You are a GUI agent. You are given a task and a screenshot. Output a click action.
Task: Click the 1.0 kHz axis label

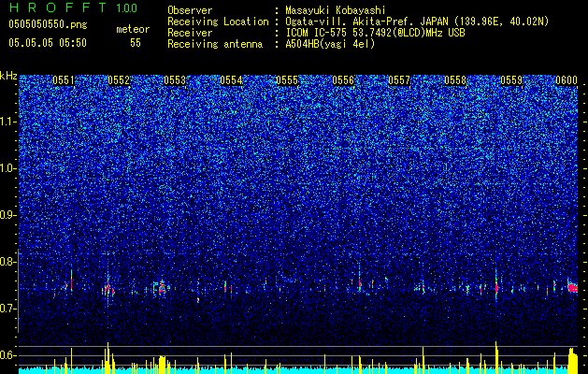pyautogui.click(x=7, y=168)
